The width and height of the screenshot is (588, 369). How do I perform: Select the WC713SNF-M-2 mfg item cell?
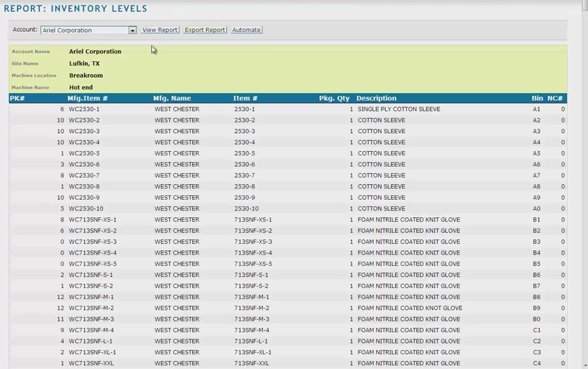[91, 308]
